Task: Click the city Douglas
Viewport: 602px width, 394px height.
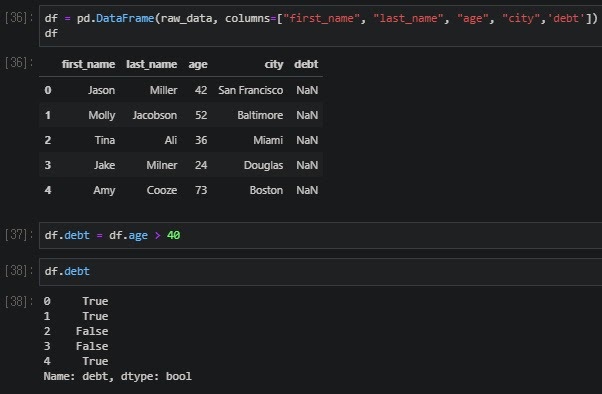Action: 263,165
